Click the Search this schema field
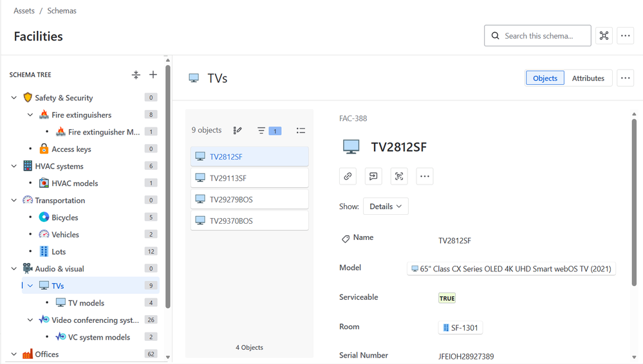 click(x=537, y=35)
